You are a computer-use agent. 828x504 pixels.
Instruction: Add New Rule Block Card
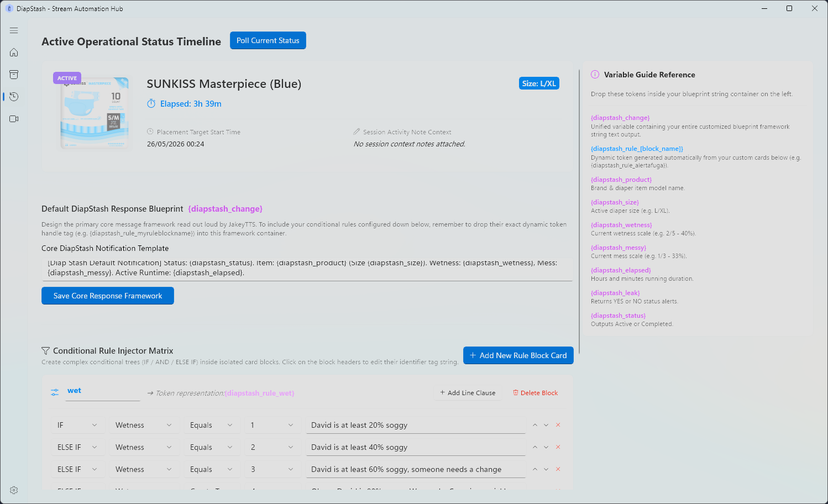click(518, 355)
